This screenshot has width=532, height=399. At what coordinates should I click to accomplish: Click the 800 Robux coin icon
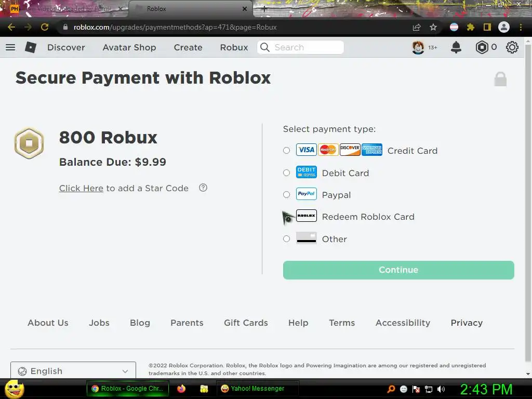tap(29, 143)
